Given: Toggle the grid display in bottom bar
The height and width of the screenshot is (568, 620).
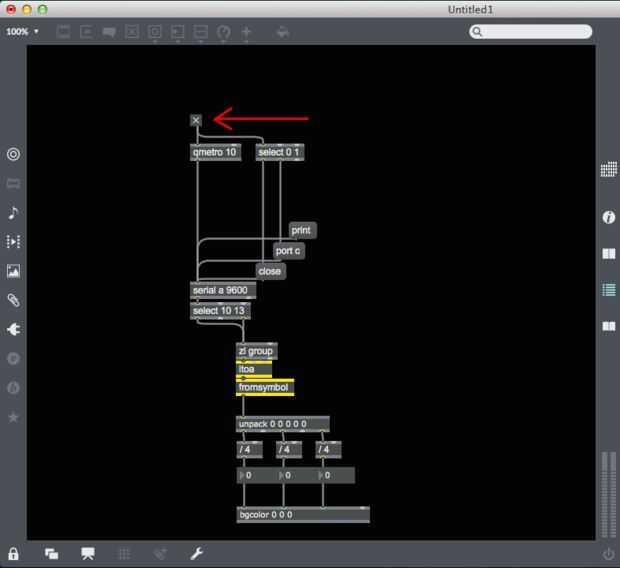Looking at the screenshot, I should (x=125, y=554).
